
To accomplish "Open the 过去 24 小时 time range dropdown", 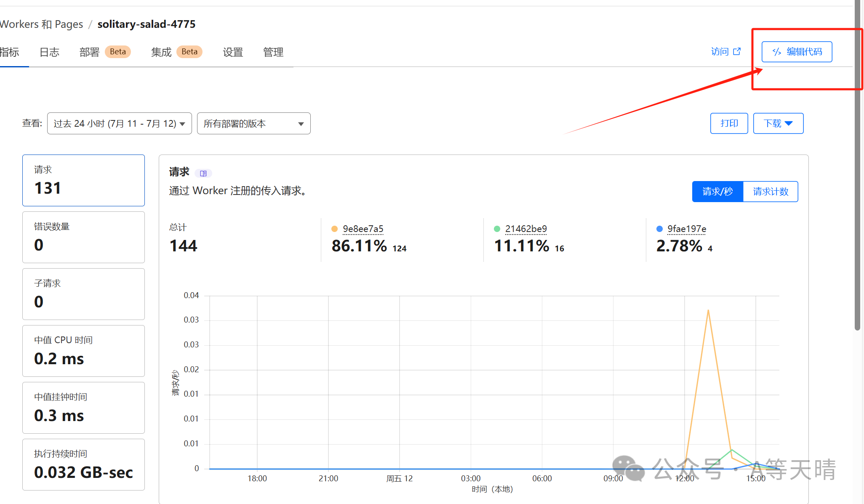I will coord(120,123).
